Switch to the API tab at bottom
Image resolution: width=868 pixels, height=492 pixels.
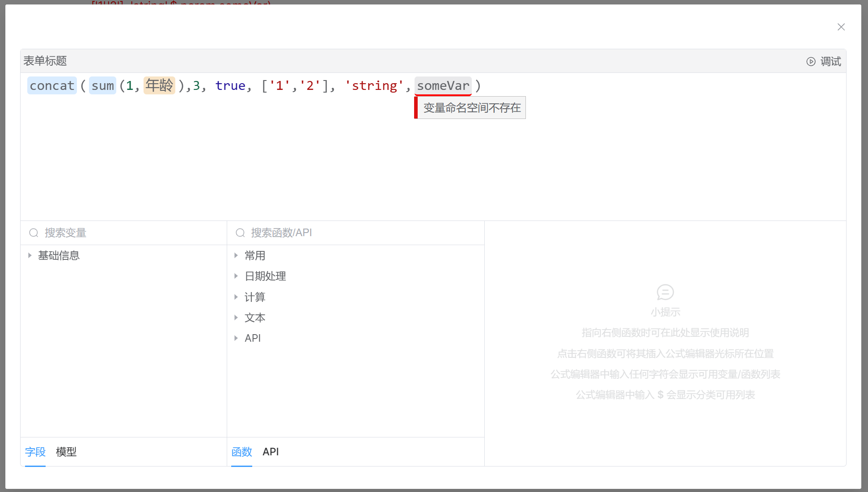[271, 452]
